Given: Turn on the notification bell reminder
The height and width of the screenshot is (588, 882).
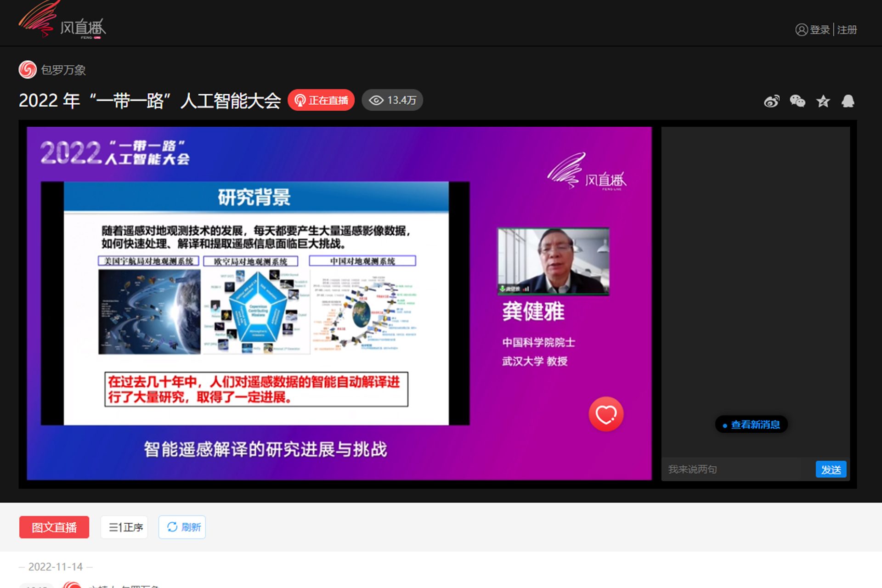Looking at the screenshot, I should (848, 101).
